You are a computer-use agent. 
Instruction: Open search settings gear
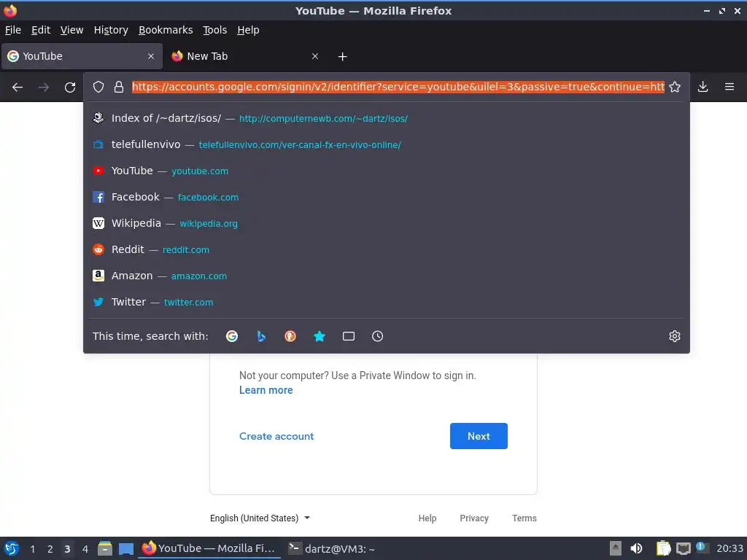675,336
